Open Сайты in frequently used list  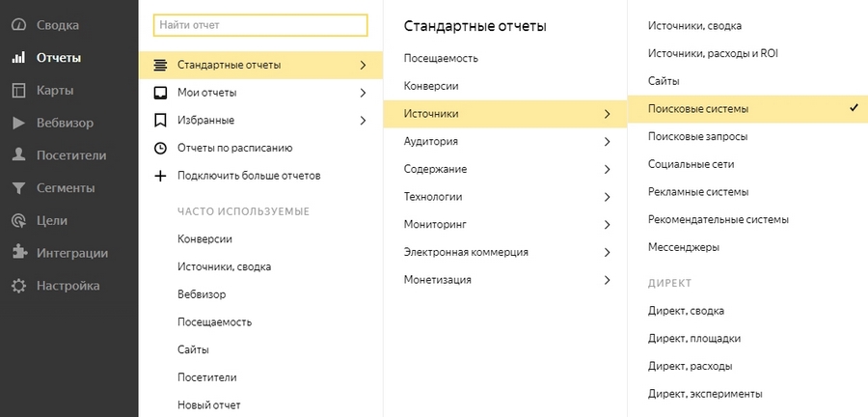[x=193, y=350]
